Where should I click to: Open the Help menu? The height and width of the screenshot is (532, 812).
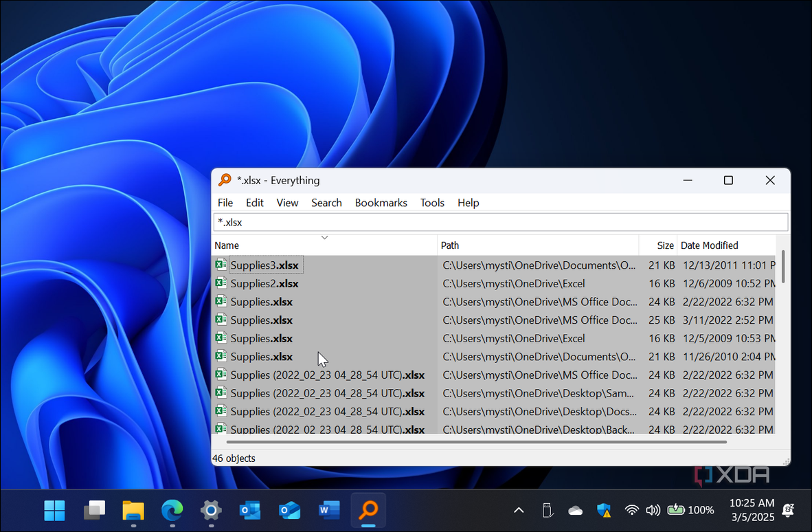tap(468, 203)
